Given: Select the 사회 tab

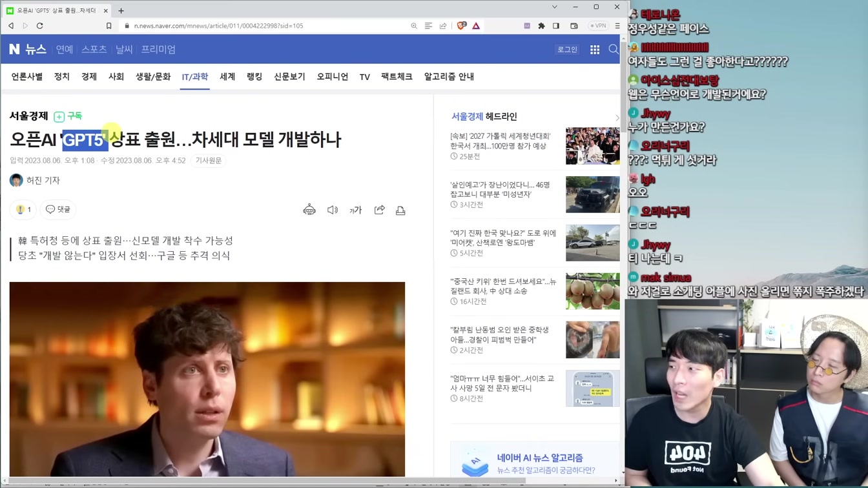Looking at the screenshot, I should click(116, 76).
